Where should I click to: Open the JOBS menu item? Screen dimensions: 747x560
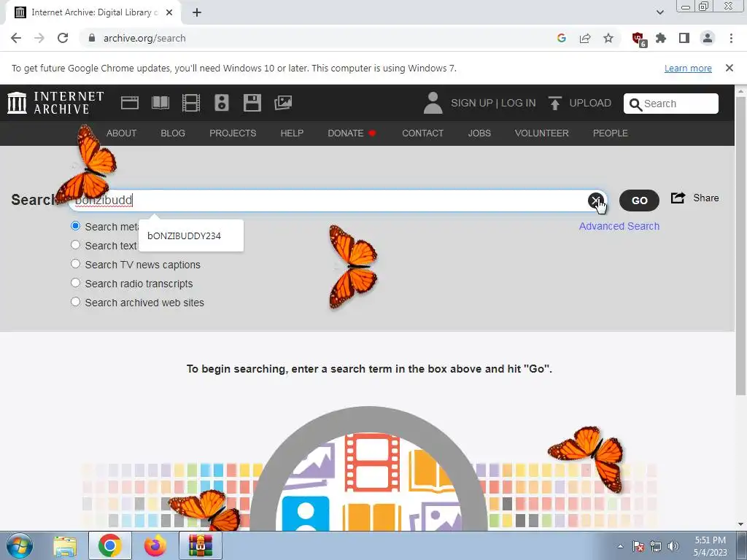479,133
